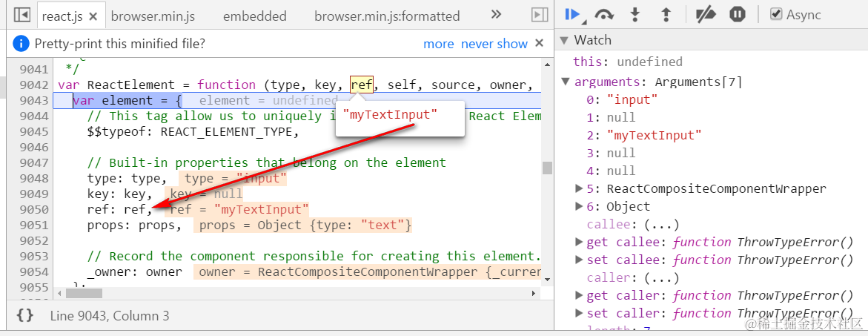Click the 'never show' link
Image resolution: width=868 pixels, height=336 pixels.
[x=494, y=44]
